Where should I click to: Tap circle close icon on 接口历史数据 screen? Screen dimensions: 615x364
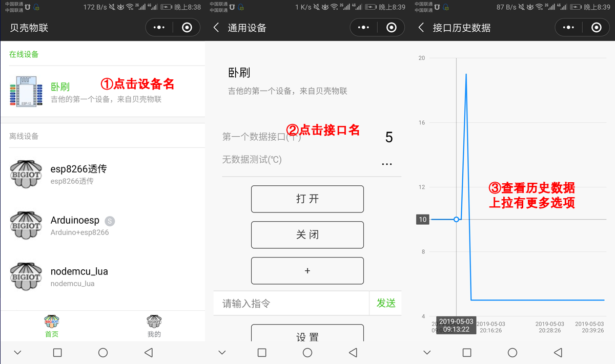point(597,28)
